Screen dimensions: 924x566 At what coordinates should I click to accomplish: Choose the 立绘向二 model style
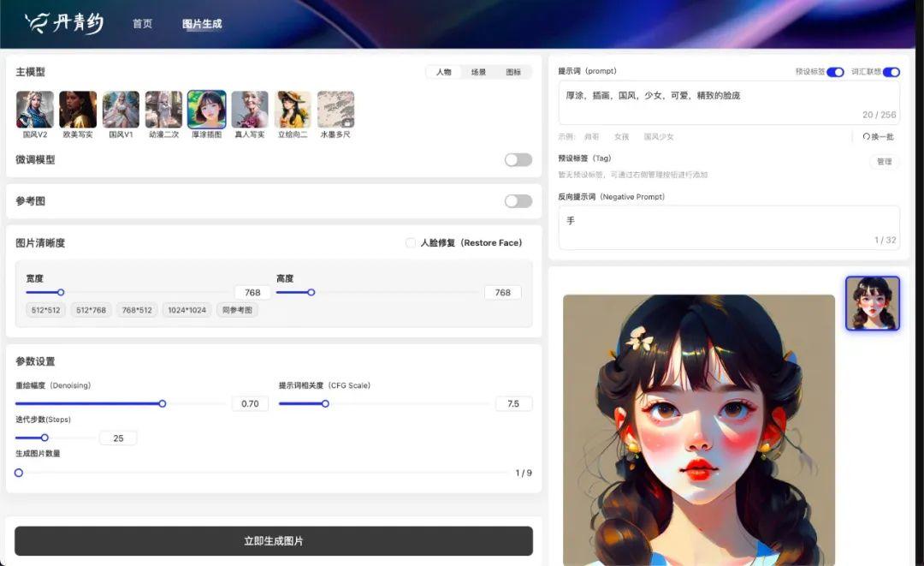pyautogui.click(x=293, y=109)
